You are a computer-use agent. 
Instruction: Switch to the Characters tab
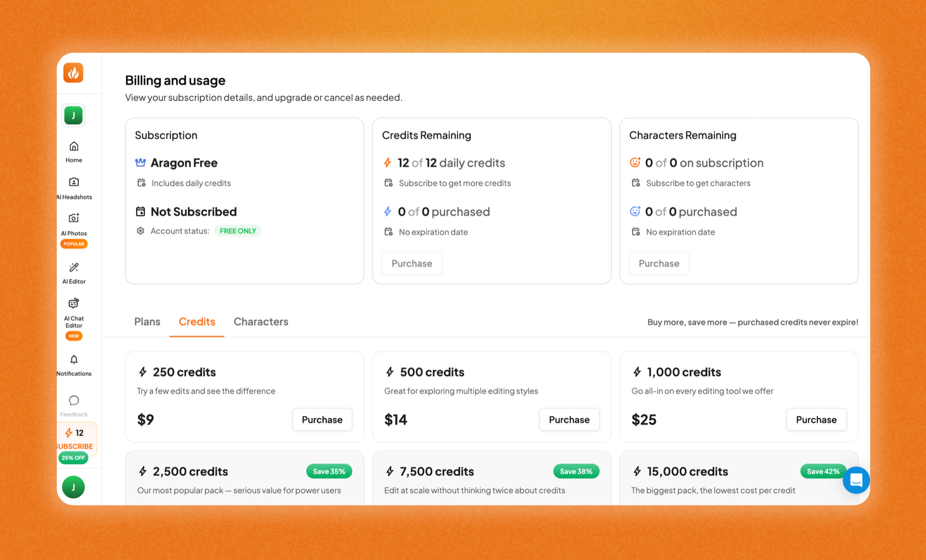[x=261, y=322]
